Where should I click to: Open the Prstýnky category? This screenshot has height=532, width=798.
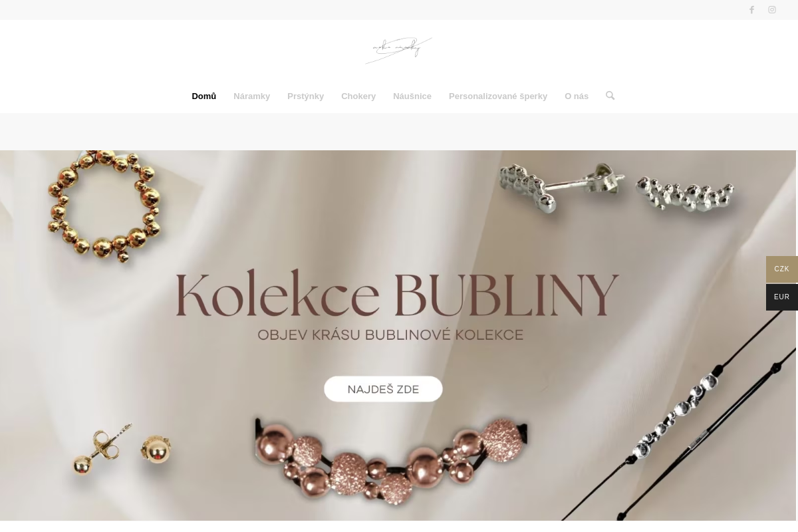[305, 96]
